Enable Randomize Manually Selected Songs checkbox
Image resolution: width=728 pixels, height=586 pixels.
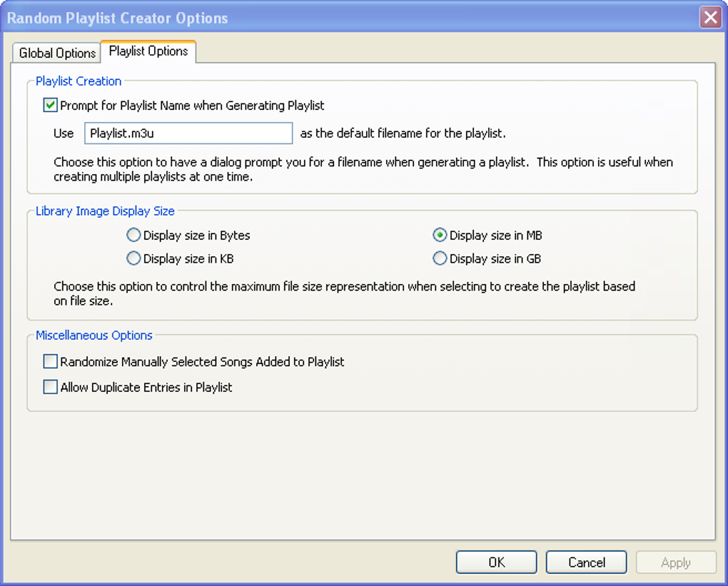point(51,362)
